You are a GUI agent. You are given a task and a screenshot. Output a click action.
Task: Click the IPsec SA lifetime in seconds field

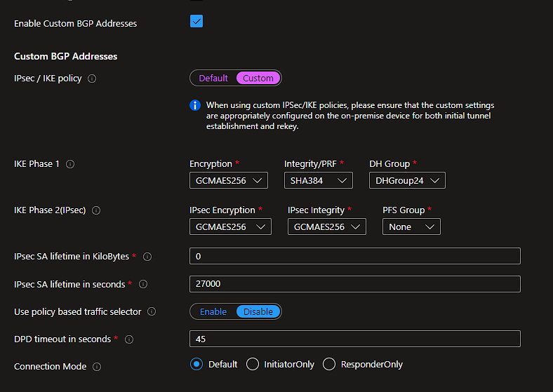(354, 284)
